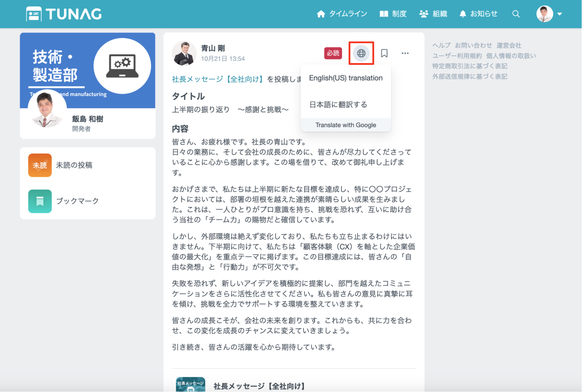
Task: Click the 技術・製造部 laptop gear icon
Action: click(x=122, y=66)
